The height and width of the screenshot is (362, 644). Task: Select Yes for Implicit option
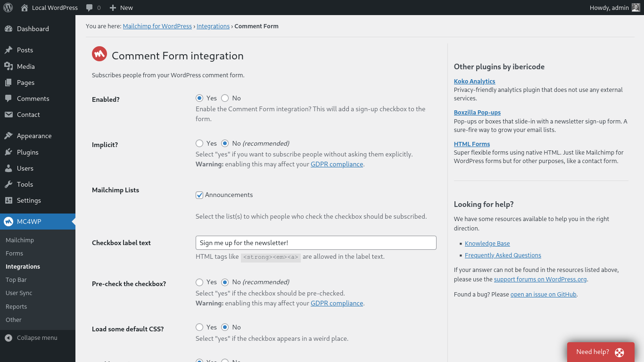(x=199, y=143)
